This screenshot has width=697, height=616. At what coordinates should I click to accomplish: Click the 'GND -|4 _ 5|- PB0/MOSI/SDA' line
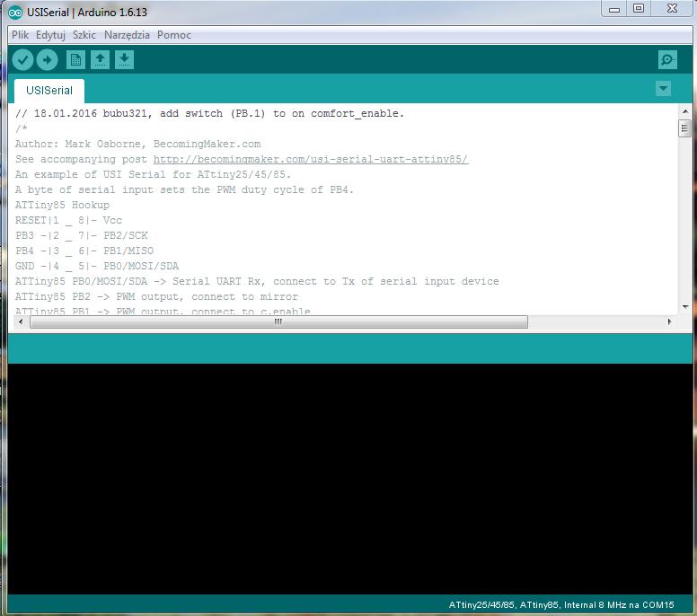coord(97,266)
